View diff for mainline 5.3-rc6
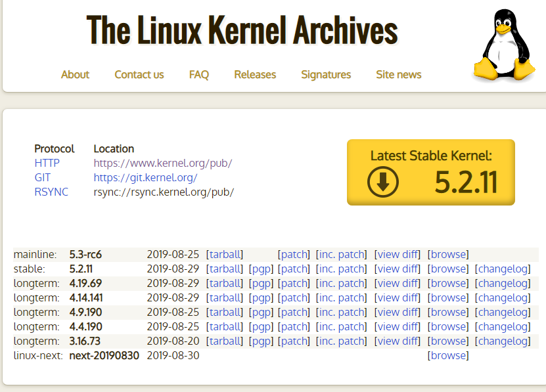 (398, 255)
